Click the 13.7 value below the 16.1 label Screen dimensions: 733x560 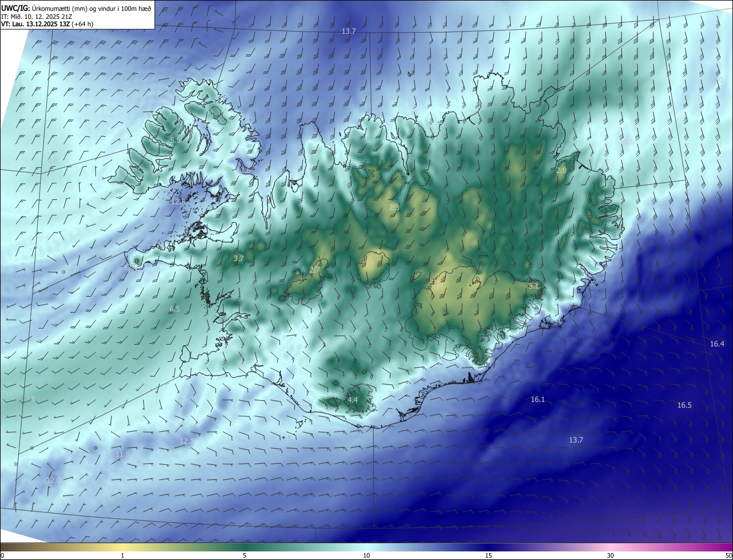[x=576, y=440]
